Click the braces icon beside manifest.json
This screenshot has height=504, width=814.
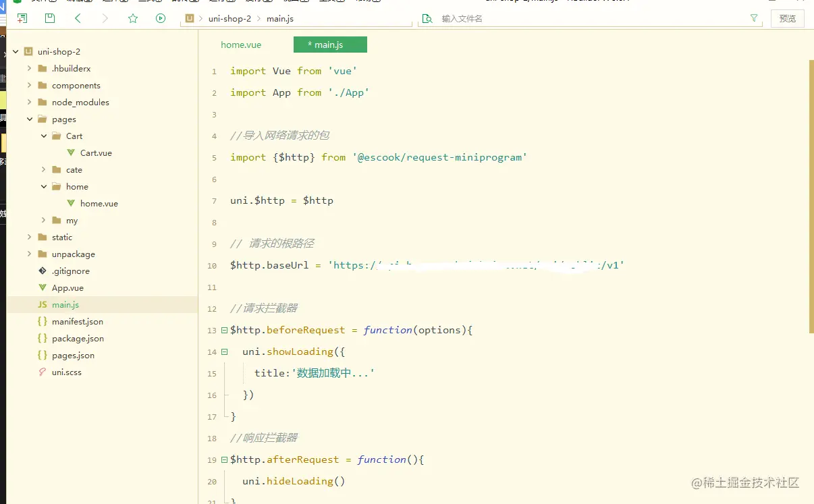click(x=43, y=322)
